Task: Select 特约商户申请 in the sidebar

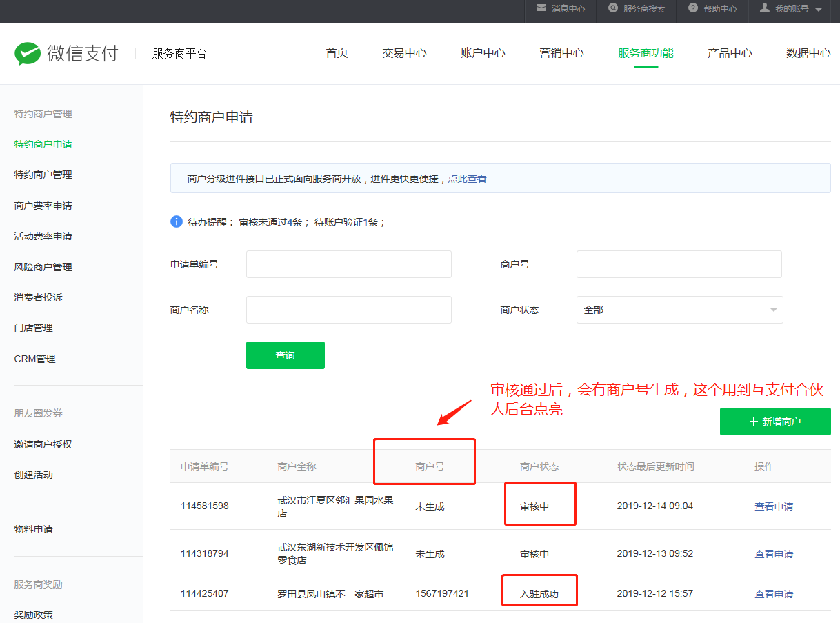Action: [x=43, y=144]
